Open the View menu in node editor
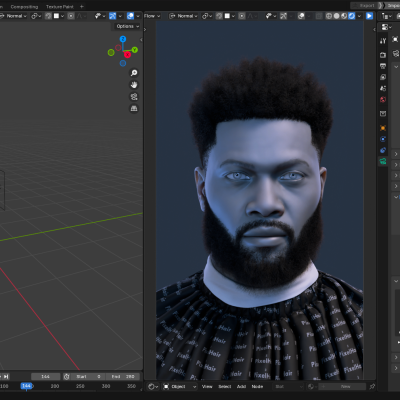The width and height of the screenshot is (400, 400). tap(207, 387)
